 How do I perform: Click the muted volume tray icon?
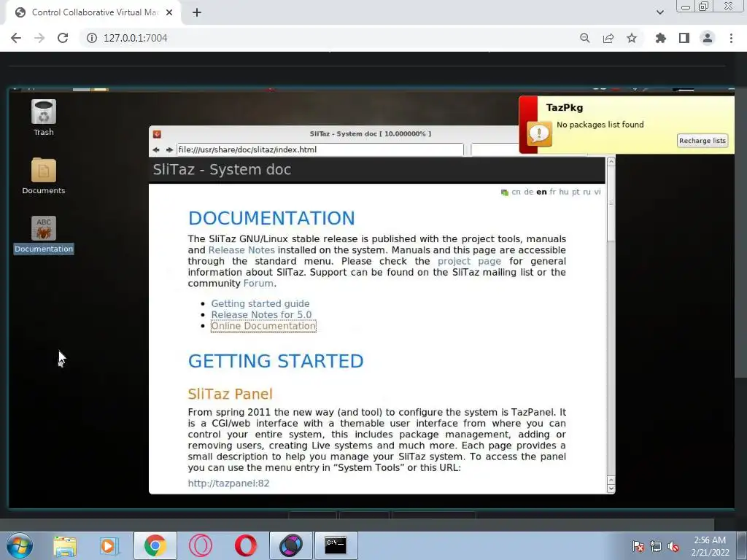673,546
